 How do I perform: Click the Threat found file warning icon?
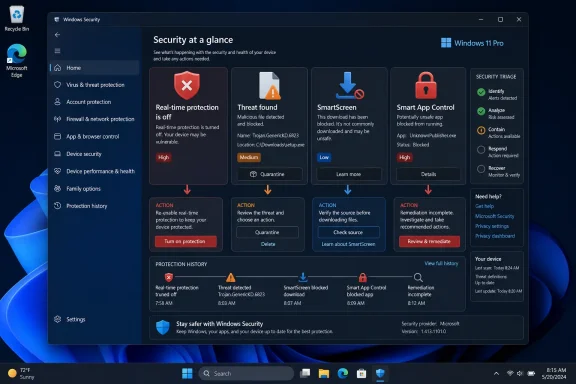coord(270,86)
